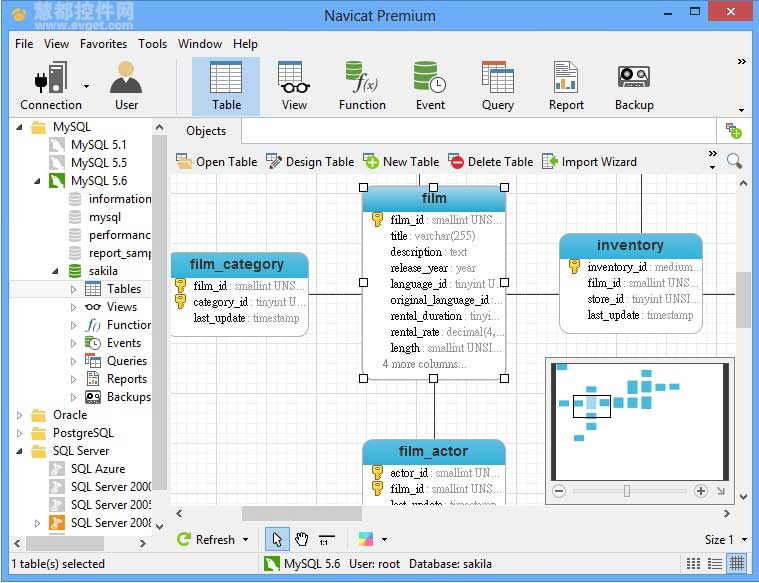The width and height of the screenshot is (759, 583).
Task: Open the Connection tool
Action: 50,86
